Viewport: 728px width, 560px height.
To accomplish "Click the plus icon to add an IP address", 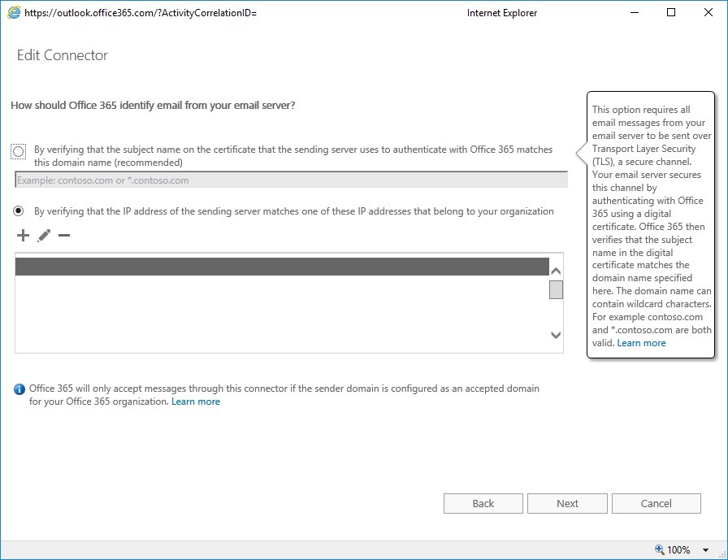I will tap(22, 235).
